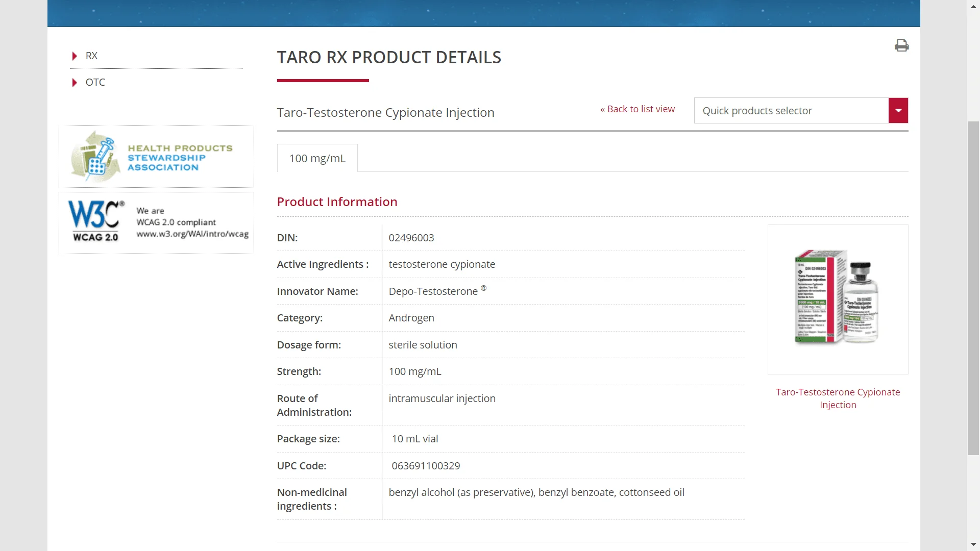Open the W3C WCAG 2.0 compliance banner

[x=156, y=223]
